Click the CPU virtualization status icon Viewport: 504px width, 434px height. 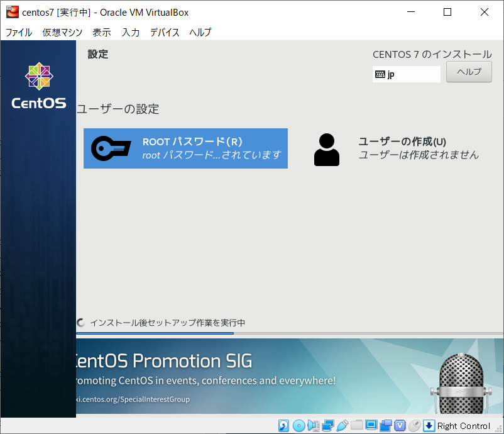tap(400, 426)
